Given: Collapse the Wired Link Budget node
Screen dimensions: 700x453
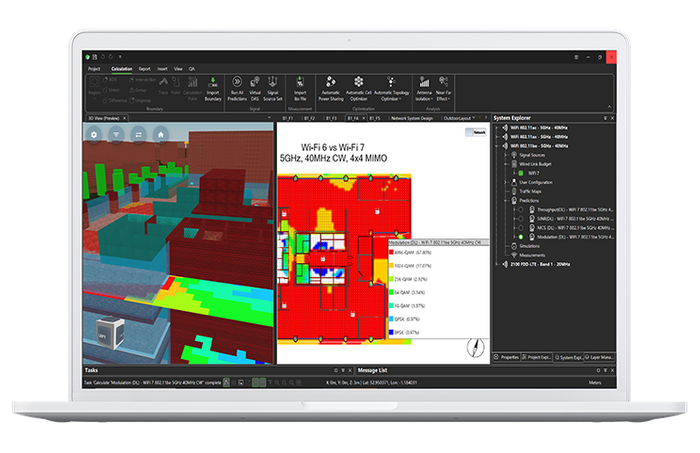Looking at the screenshot, I should coord(506,164).
